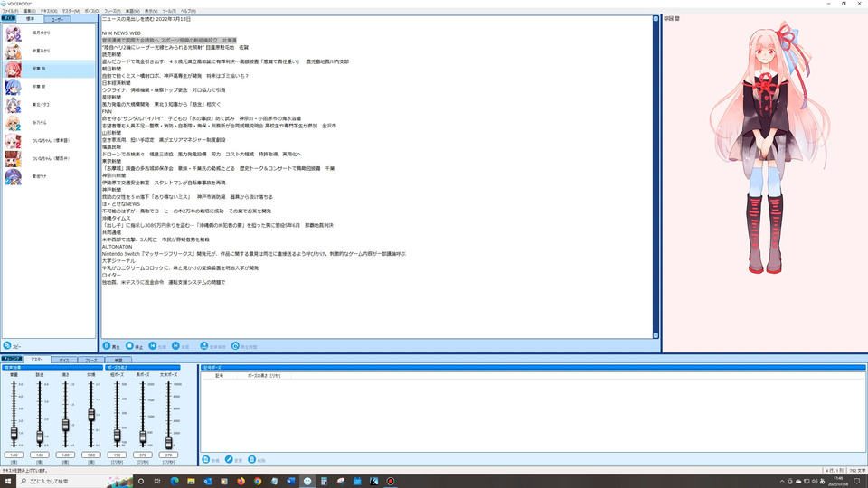Click the ポーズの長さ [ミリ秒] column header
The width and height of the screenshot is (868, 488).
[x=263, y=376]
